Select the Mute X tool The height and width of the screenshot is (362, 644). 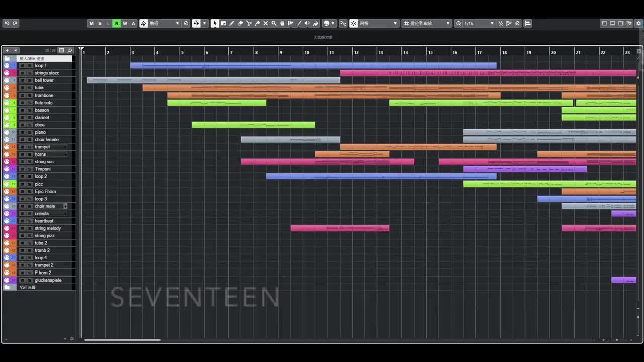(266, 23)
